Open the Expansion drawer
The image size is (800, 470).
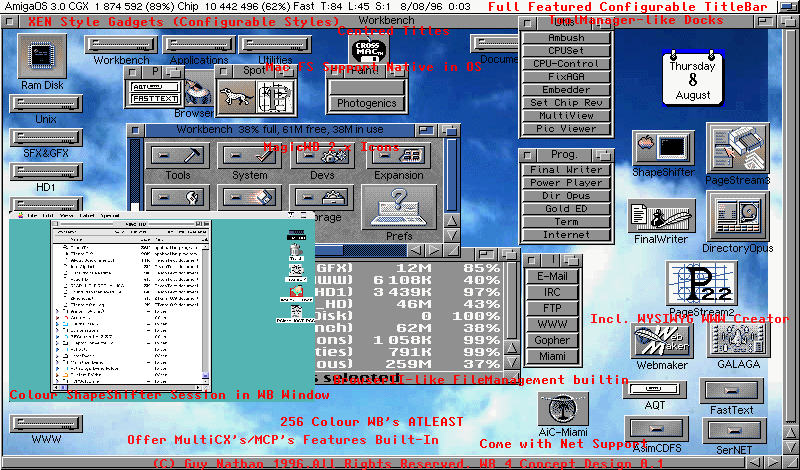click(398, 155)
